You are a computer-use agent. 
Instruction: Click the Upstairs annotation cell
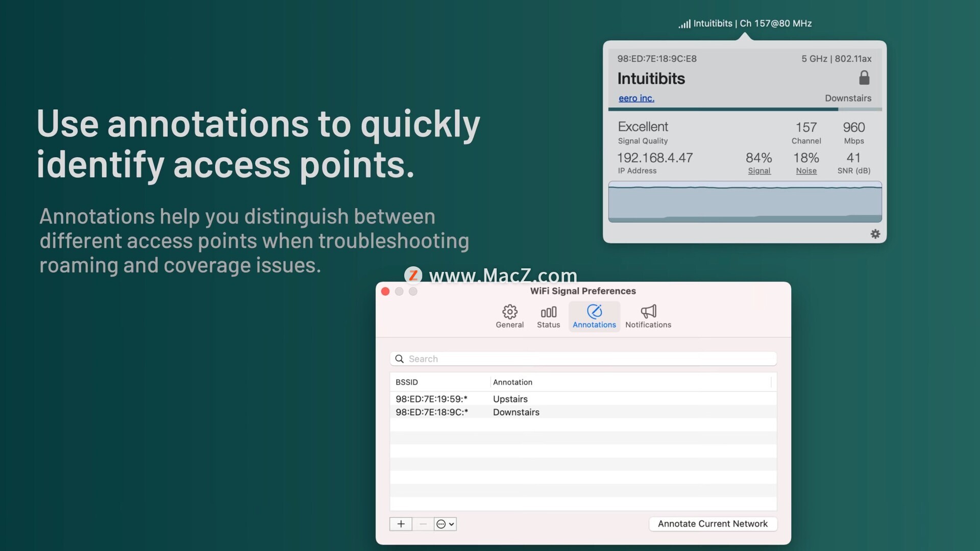510,399
